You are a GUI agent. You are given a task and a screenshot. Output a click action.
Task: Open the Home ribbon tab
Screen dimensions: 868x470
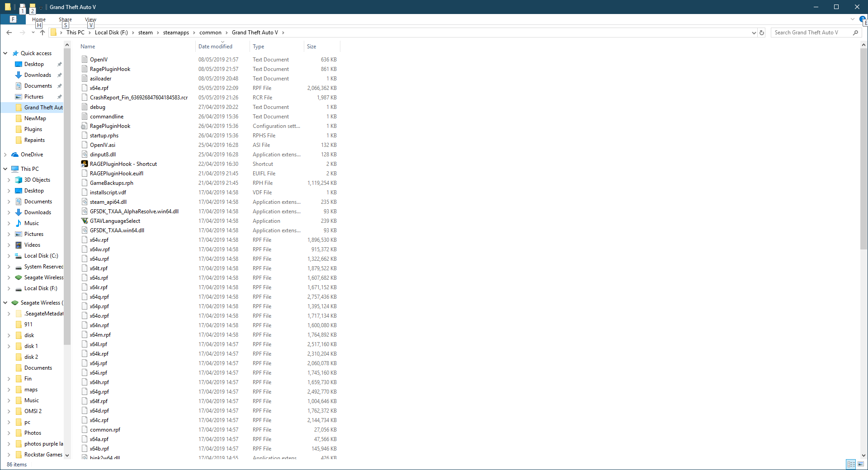coord(39,19)
